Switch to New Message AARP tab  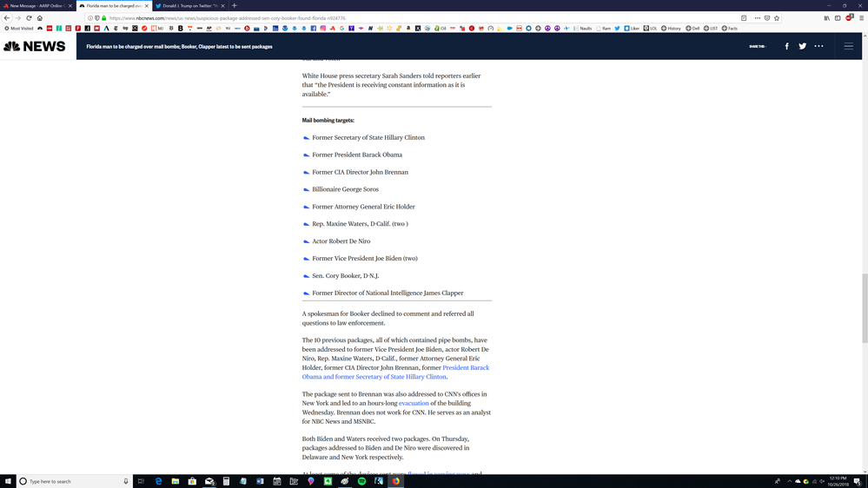click(36, 5)
